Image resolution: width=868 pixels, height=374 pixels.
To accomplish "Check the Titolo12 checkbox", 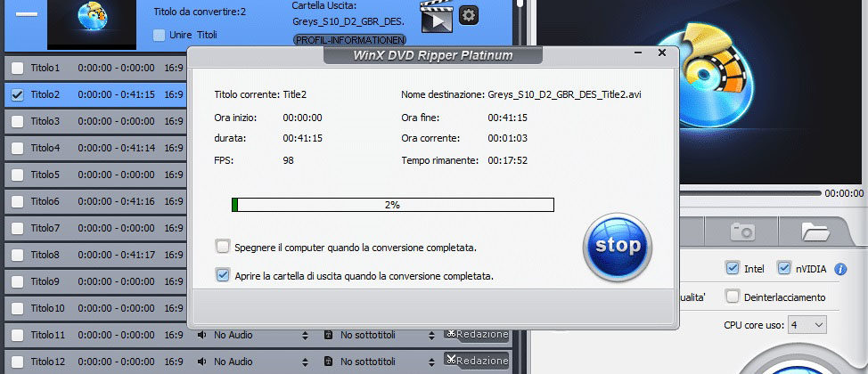I will (x=18, y=362).
